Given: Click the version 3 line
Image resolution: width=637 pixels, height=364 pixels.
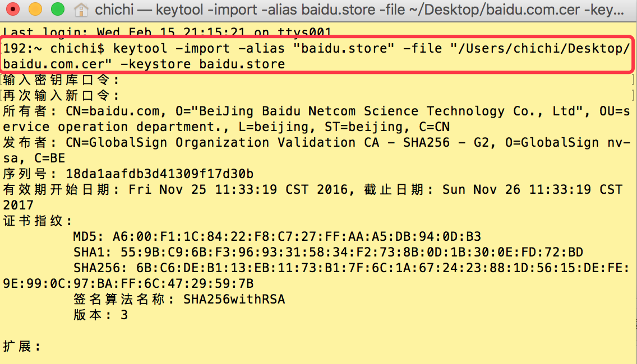Looking at the screenshot, I should tap(101, 315).
